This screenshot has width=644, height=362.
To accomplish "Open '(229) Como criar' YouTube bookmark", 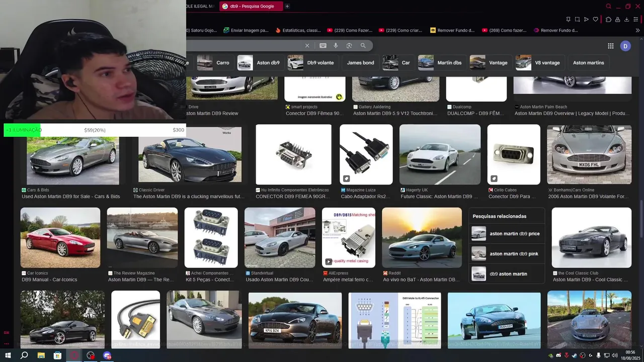I will point(400,30).
